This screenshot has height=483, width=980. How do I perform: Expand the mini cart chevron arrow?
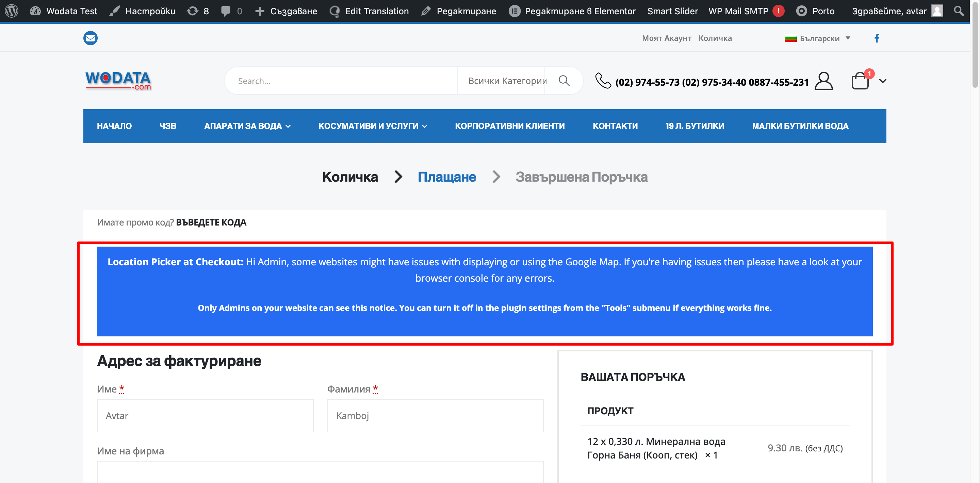tap(883, 81)
